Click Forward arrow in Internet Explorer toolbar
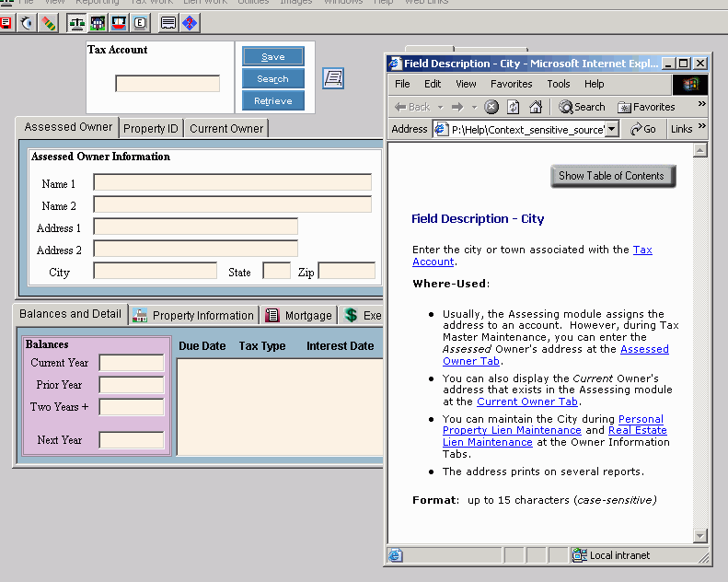 click(457, 108)
